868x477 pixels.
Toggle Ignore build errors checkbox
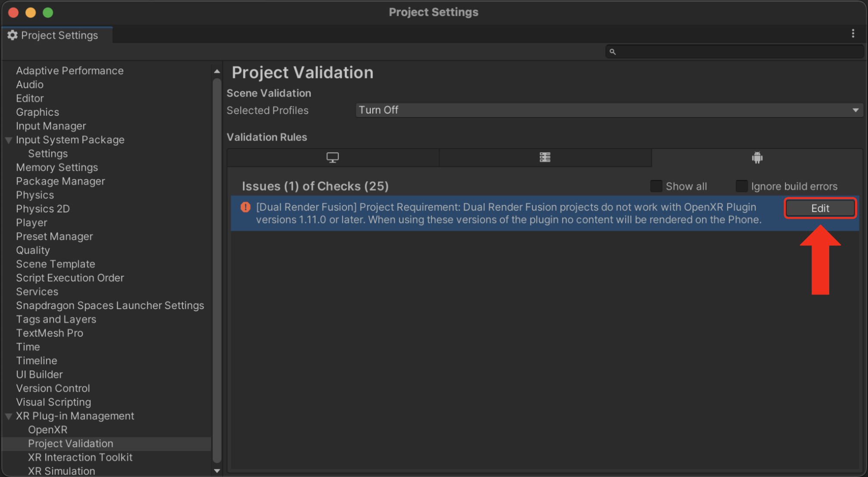741,186
